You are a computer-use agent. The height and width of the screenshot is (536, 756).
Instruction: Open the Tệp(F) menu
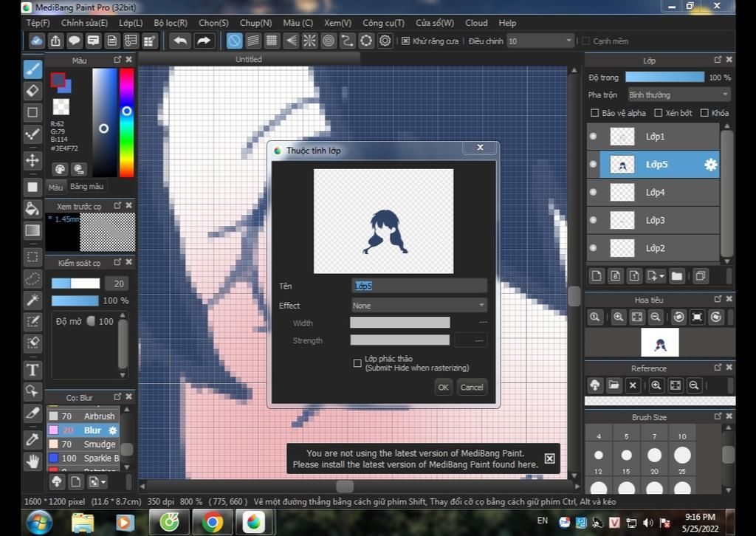point(38,23)
